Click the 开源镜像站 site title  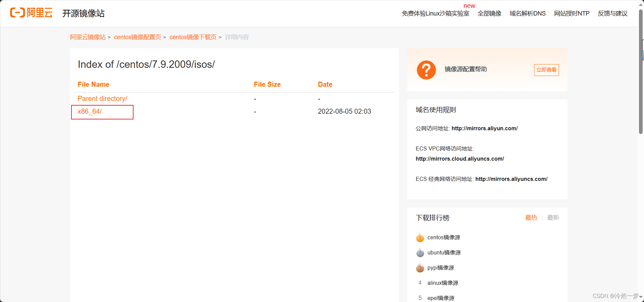(x=83, y=13)
